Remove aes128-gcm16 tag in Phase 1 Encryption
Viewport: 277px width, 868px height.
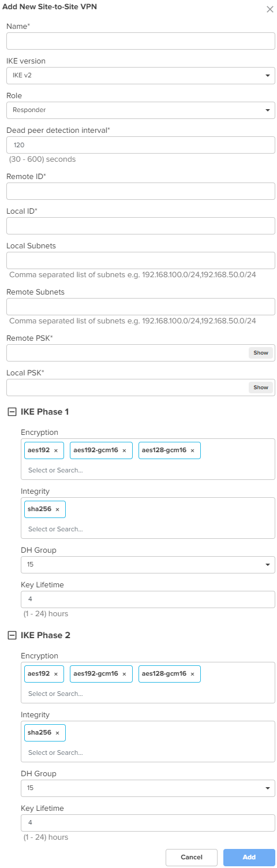tap(192, 450)
